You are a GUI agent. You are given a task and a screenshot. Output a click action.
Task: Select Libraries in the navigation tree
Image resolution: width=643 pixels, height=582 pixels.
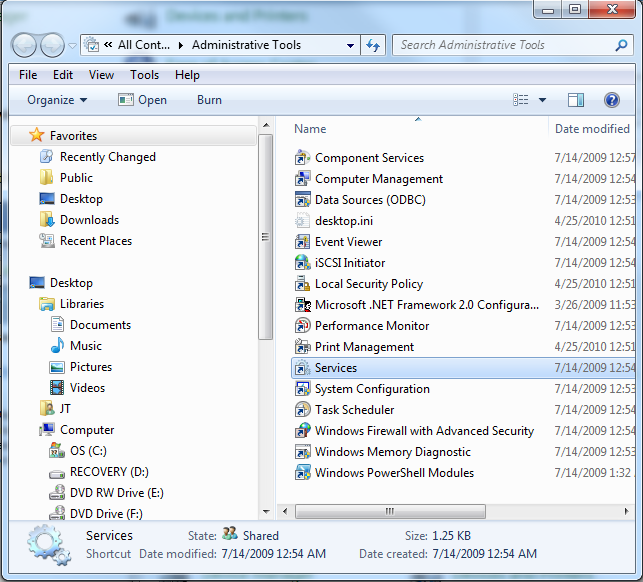[82, 304]
